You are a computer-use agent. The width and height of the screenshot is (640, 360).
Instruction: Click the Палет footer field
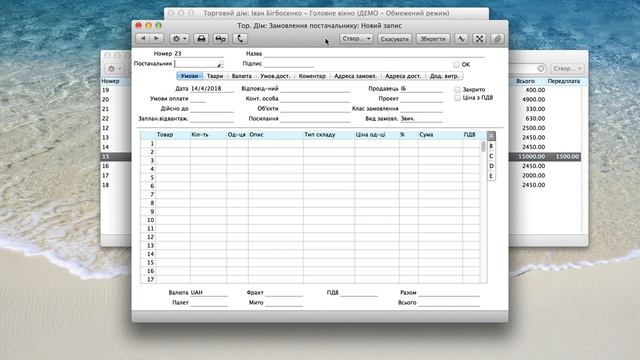(x=209, y=303)
